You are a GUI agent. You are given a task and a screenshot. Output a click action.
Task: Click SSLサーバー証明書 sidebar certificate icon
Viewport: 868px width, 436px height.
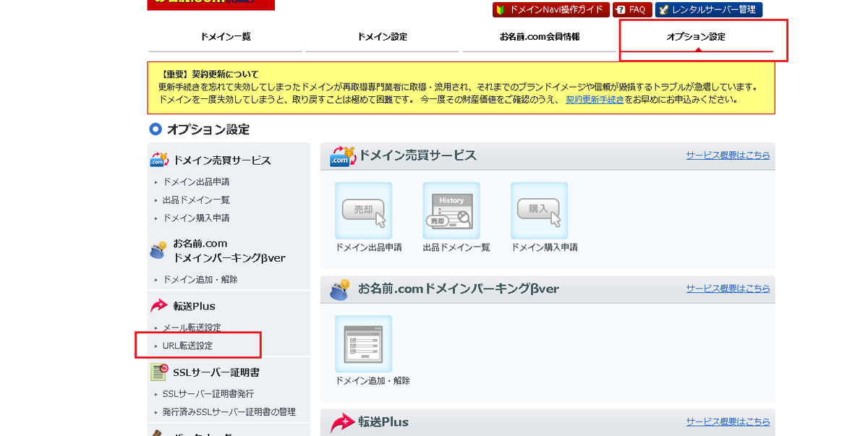(x=159, y=372)
